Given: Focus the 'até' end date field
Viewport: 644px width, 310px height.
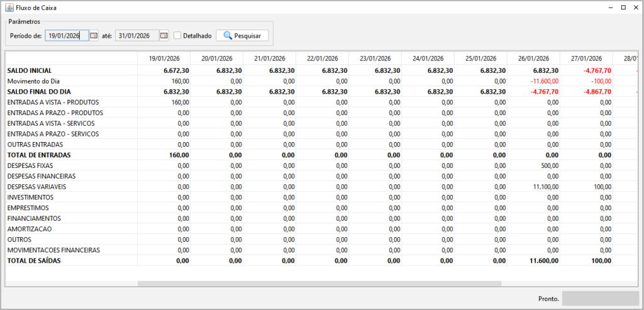Looking at the screenshot, I should click(136, 36).
